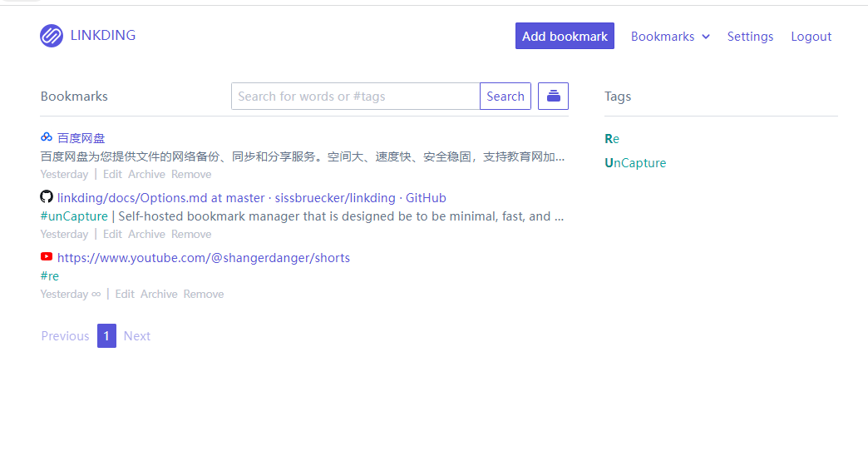Click the Baidu Netdisk favicon
Screen dimensions: 868x476
(47, 137)
